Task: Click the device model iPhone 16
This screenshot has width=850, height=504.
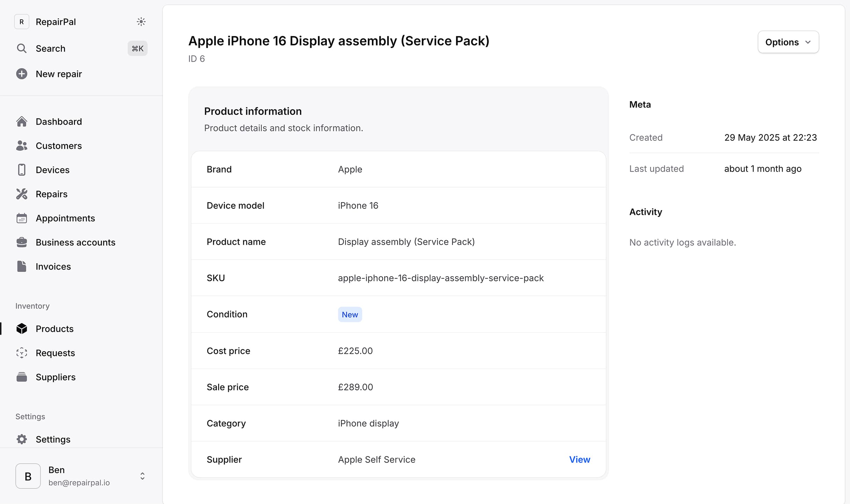Action: (358, 205)
